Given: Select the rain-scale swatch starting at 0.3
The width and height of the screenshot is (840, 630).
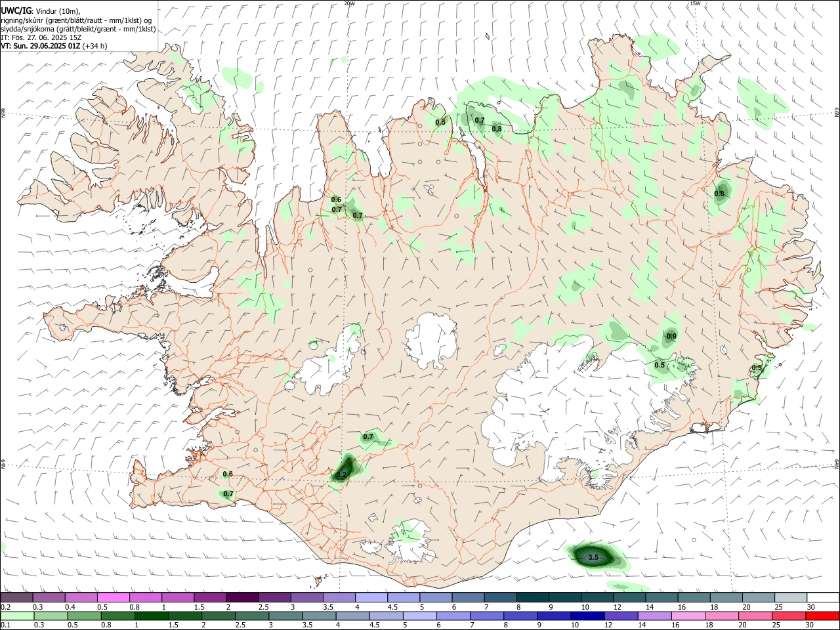Looking at the screenshot, I should 51,616.
